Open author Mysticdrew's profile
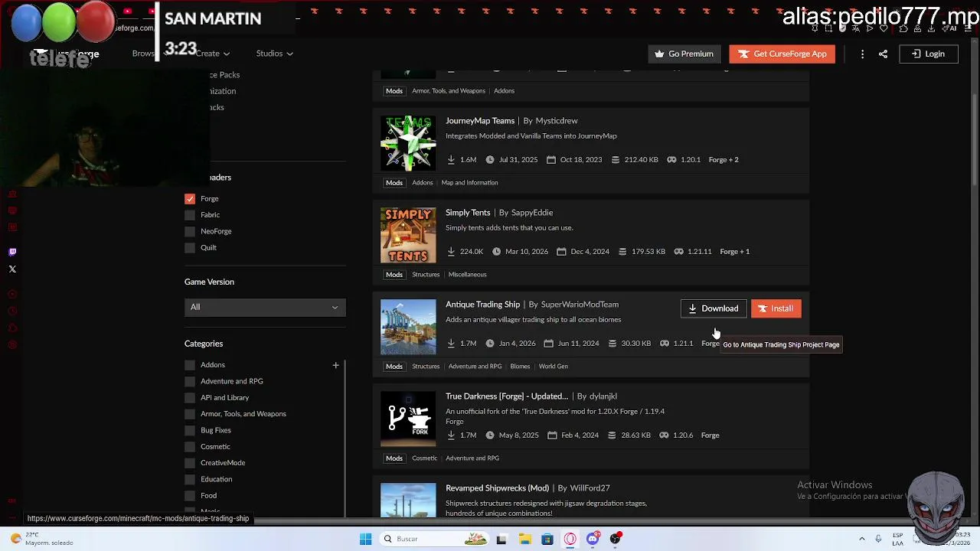 (557, 120)
